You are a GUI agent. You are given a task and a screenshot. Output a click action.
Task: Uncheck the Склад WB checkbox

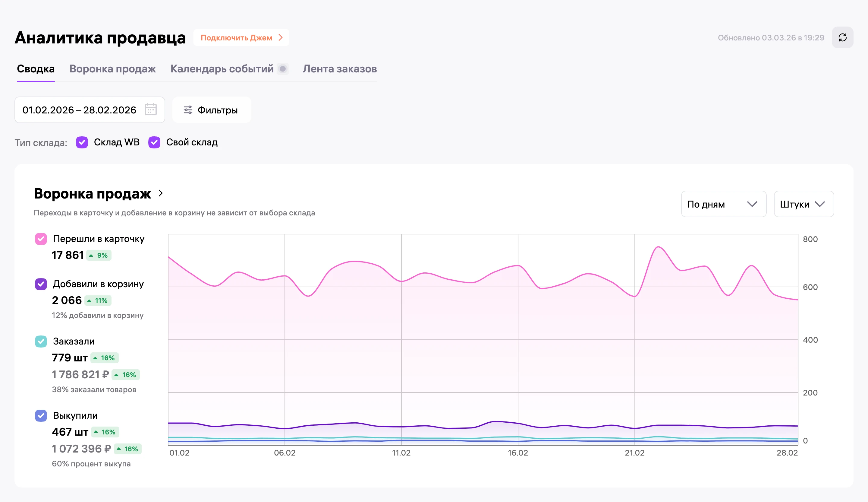point(82,142)
